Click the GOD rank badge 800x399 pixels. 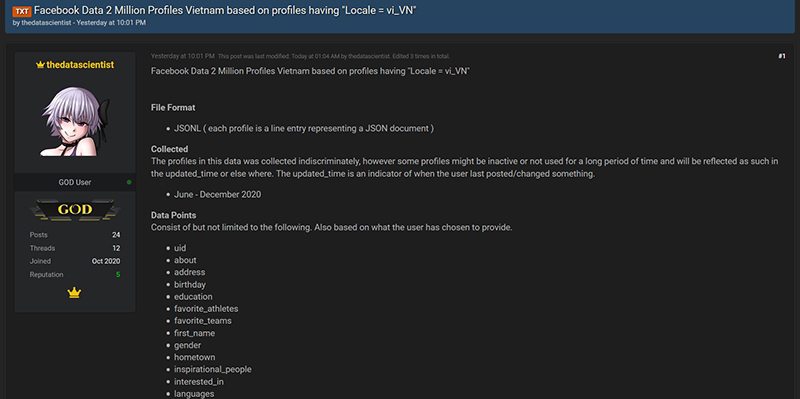pos(75,209)
